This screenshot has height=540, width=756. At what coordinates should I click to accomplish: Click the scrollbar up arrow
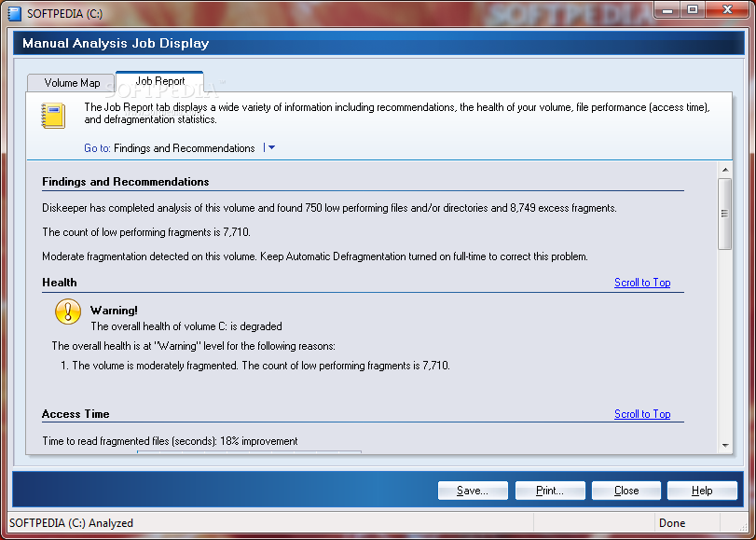[724, 170]
